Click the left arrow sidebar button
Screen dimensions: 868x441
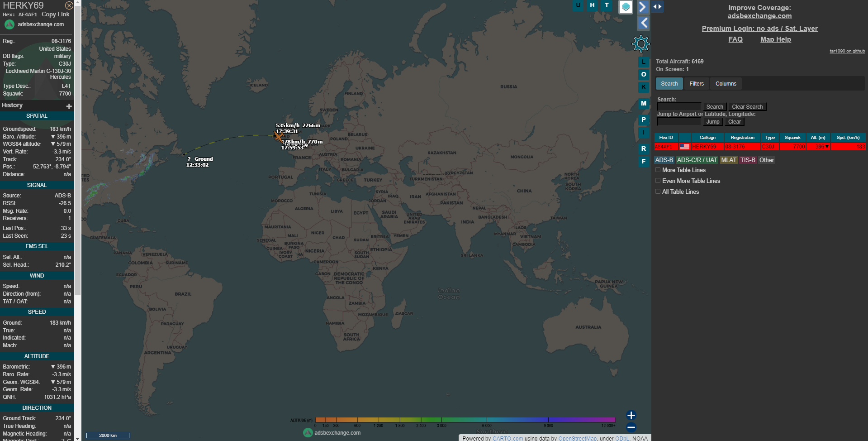coord(644,23)
